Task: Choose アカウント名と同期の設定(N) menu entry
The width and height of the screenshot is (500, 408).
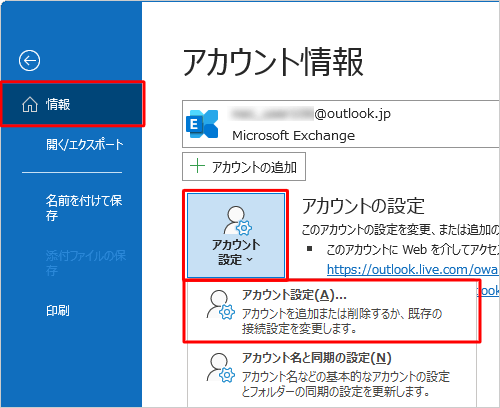Action: [331, 374]
